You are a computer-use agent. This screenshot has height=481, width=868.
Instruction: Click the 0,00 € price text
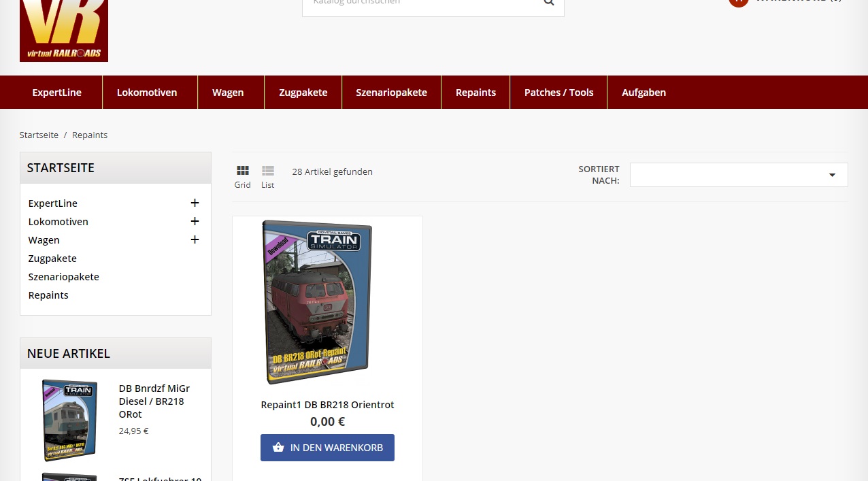click(327, 422)
